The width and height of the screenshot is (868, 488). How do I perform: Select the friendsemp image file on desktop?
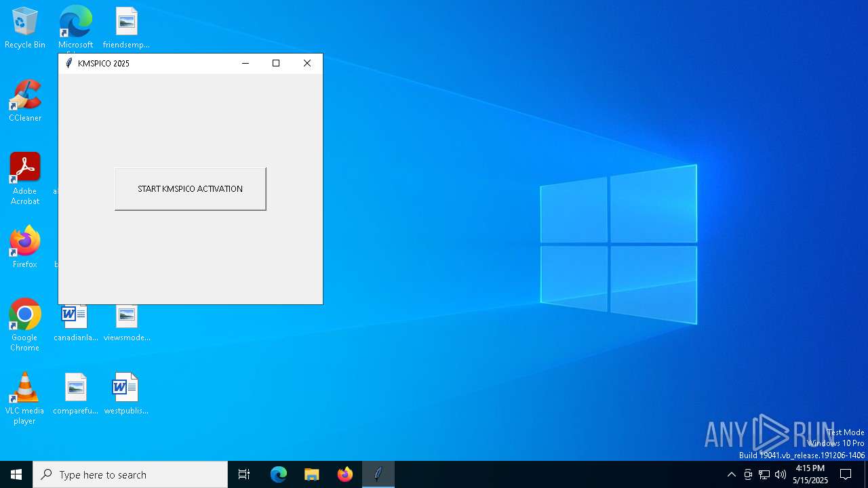click(126, 28)
